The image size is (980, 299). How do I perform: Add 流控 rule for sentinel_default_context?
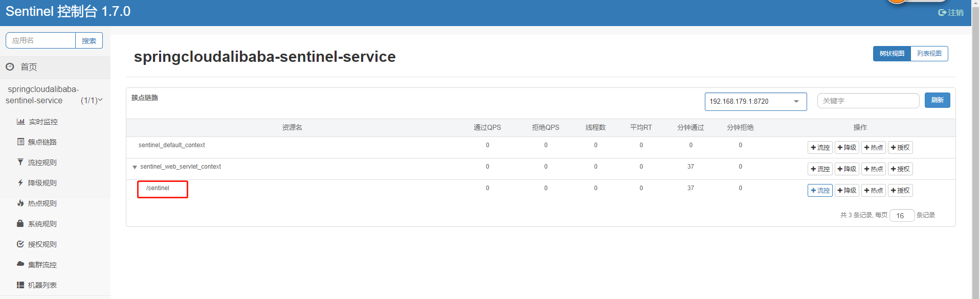point(820,148)
